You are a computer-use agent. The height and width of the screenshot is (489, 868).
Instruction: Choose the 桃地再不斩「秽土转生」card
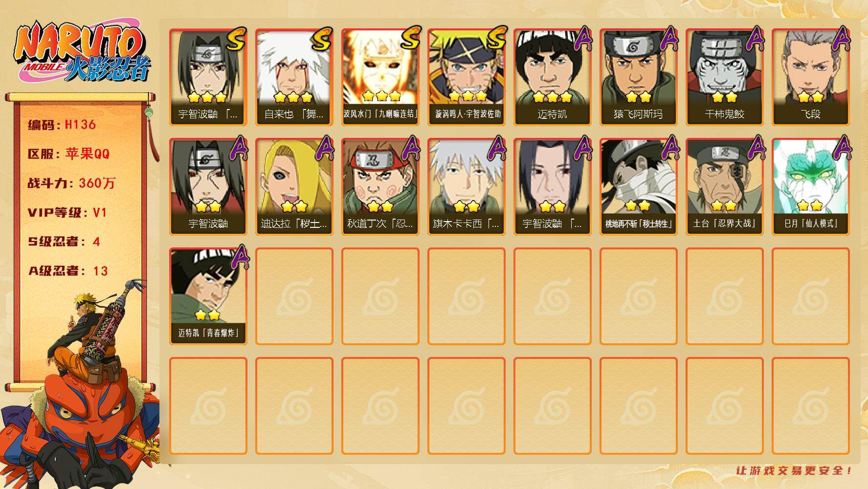[638, 187]
